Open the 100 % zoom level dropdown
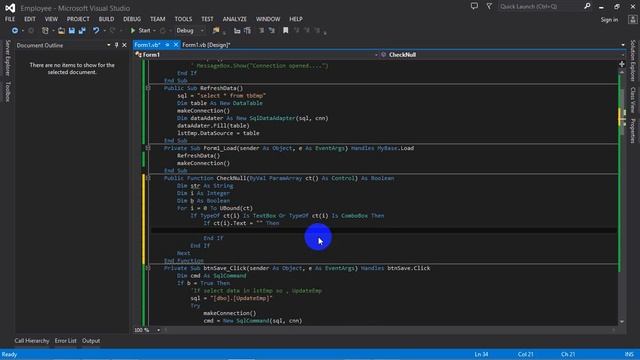This screenshot has height=360, width=640. click(158, 330)
